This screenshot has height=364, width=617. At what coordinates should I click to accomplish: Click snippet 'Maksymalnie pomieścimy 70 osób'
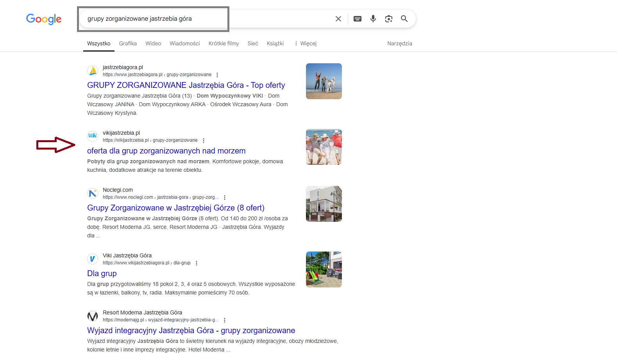[207, 293]
